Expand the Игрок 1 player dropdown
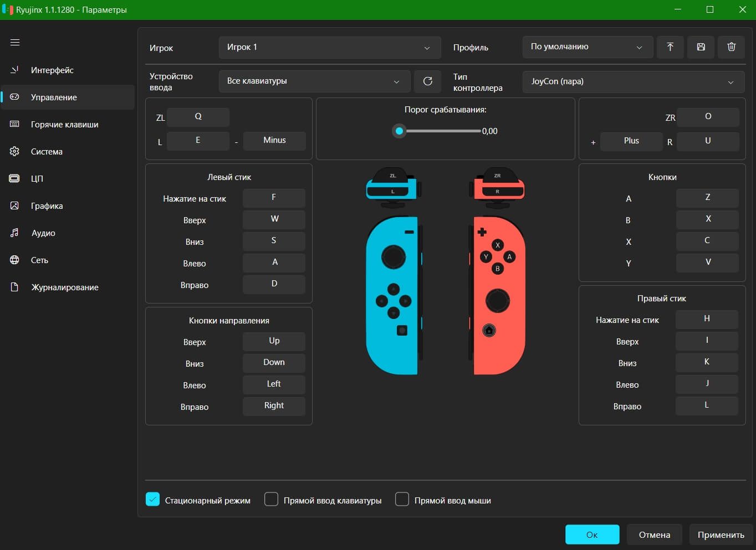 pos(329,48)
